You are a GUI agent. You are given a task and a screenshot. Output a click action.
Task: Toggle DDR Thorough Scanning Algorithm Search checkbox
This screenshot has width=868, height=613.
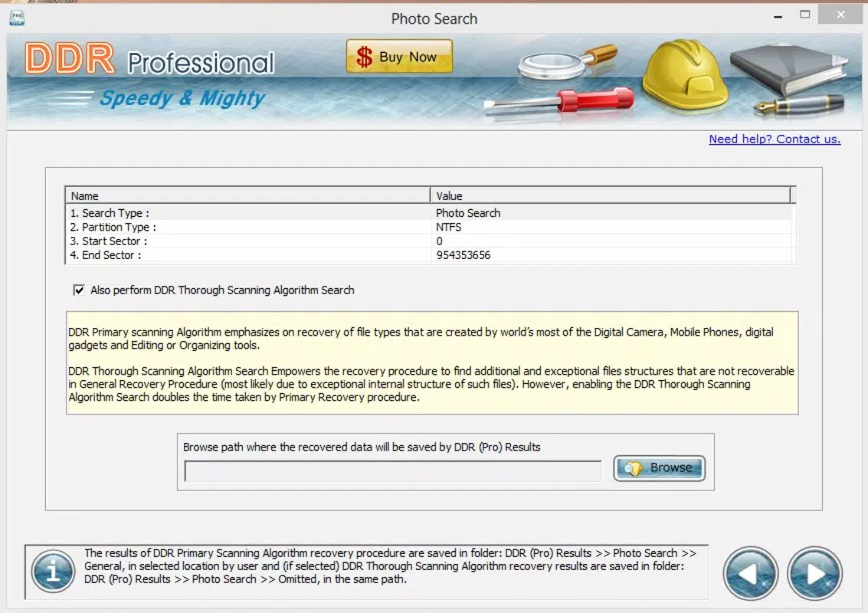pyautogui.click(x=79, y=290)
